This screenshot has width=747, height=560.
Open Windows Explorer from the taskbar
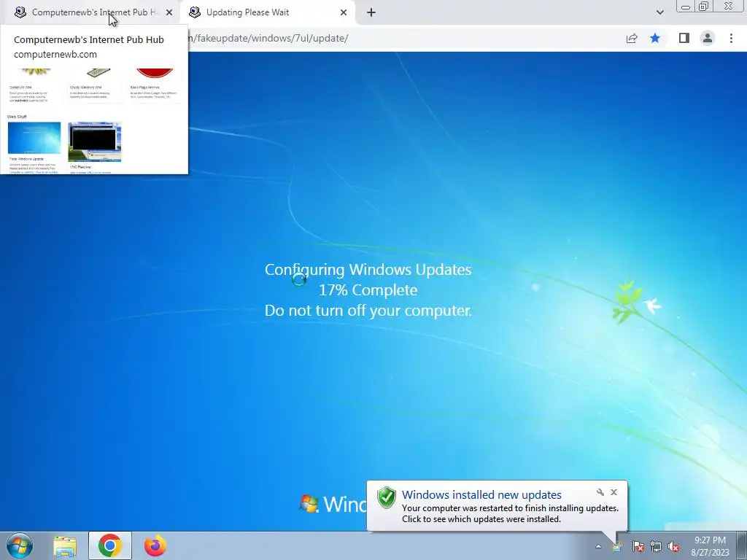pyautogui.click(x=65, y=546)
